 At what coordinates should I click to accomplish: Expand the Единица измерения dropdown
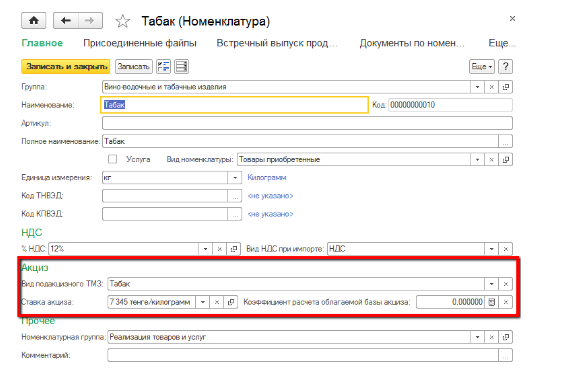tap(235, 178)
